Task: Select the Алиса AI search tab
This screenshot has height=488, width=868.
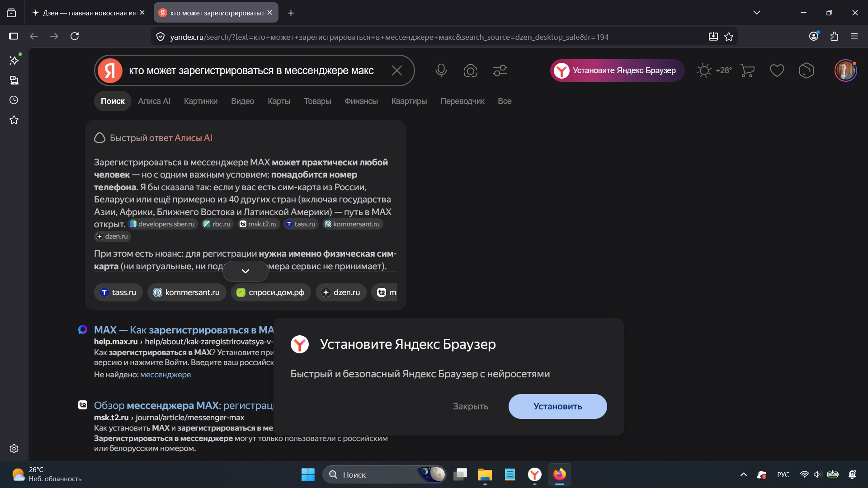Action: tap(154, 101)
